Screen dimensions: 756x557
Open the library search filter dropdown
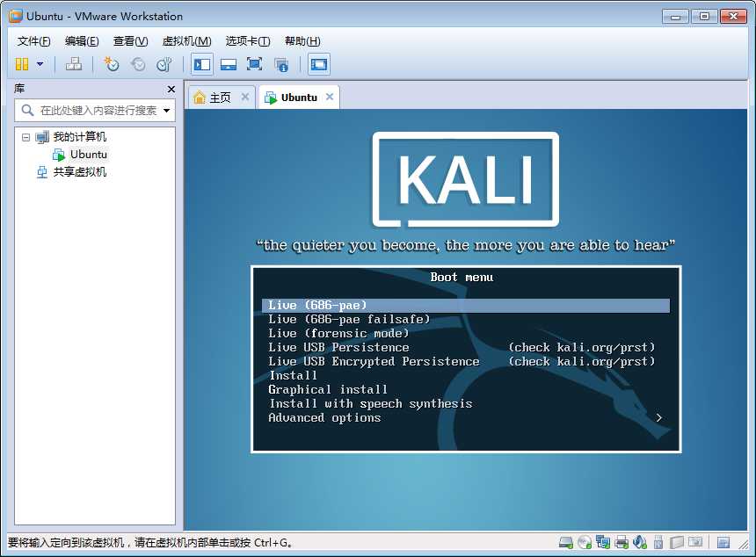pyautogui.click(x=166, y=111)
